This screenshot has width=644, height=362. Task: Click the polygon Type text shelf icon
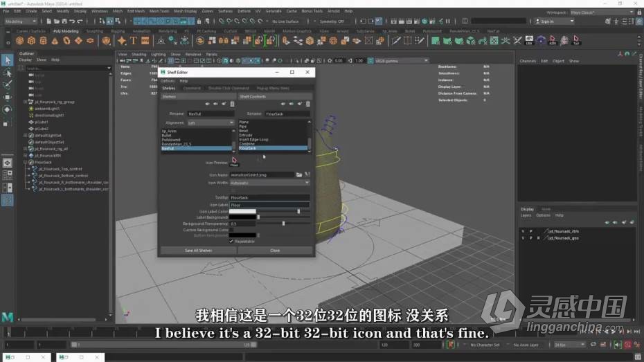[134, 41]
